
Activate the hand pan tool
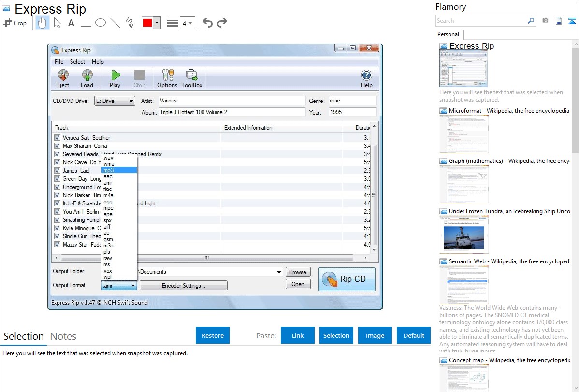[42, 23]
